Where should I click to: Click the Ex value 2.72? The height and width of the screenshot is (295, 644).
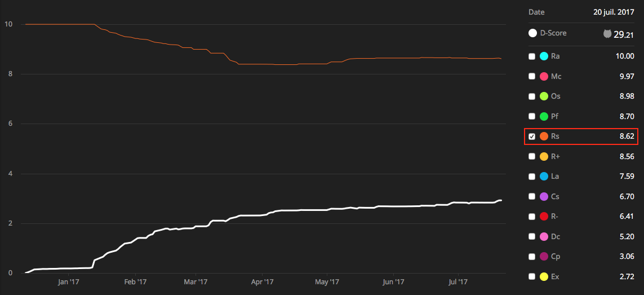tap(627, 277)
